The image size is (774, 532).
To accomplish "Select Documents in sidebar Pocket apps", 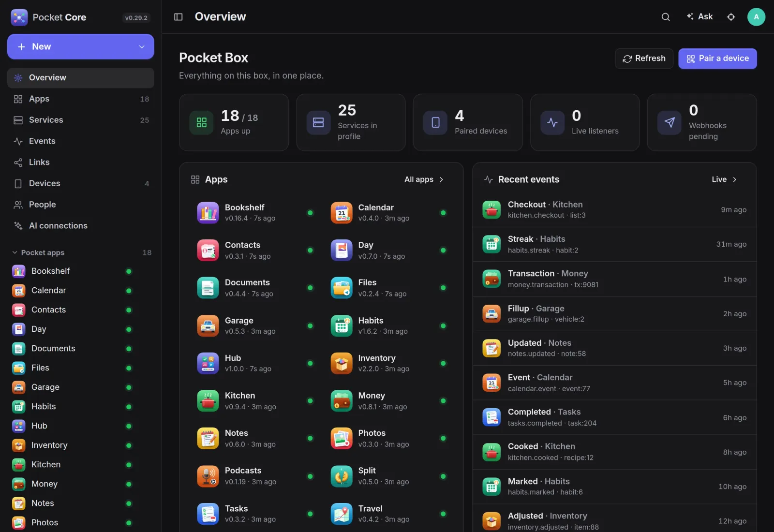I will (73, 348).
